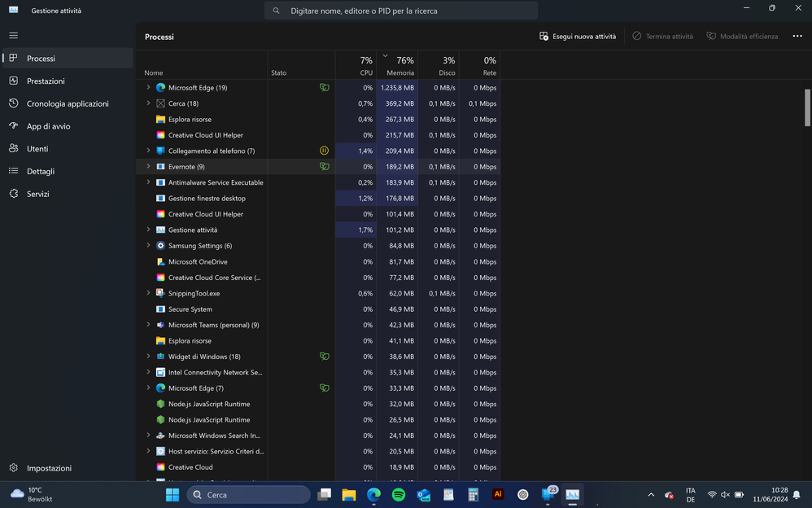Click the efficiency leaf icon for Widget di Windows
The width and height of the screenshot is (812, 508).
point(324,357)
